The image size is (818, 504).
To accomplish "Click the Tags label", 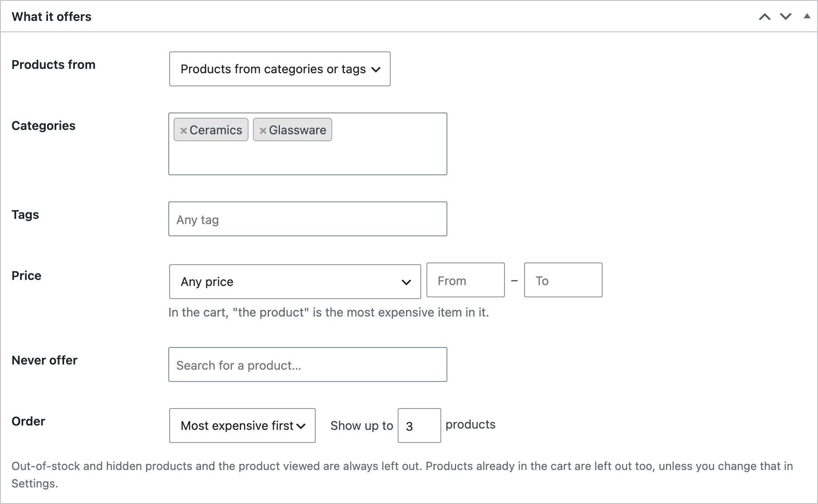I will point(25,215).
